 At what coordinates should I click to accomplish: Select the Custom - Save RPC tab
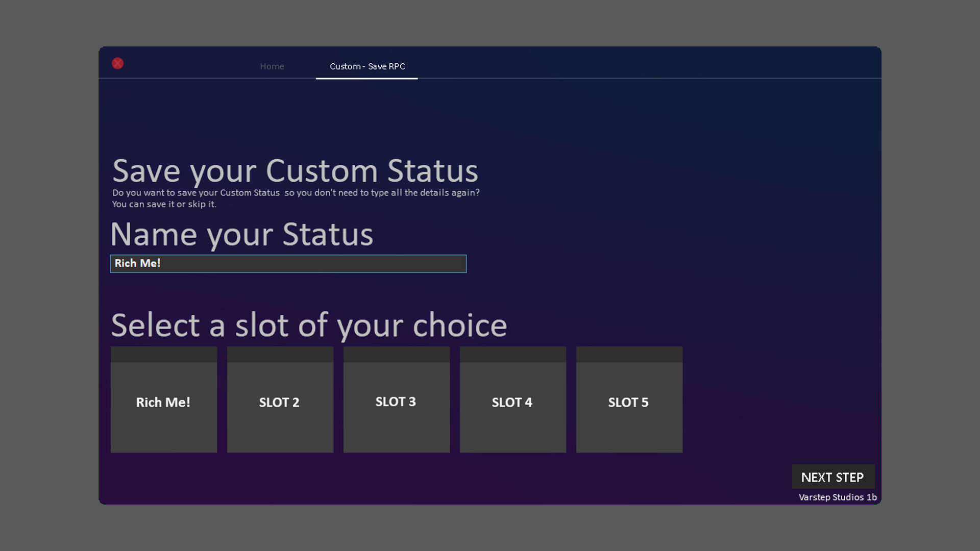coord(367,66)
